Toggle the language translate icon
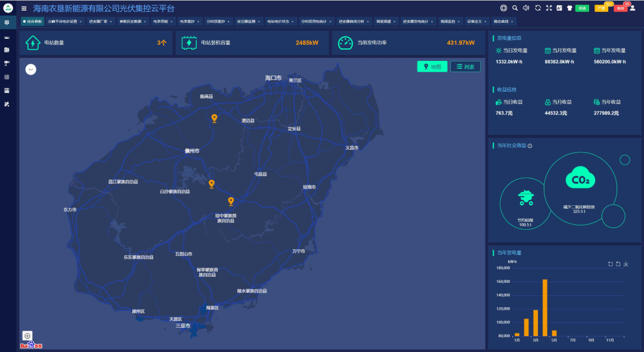Screen dimensions: 644x352 (559, 8)
